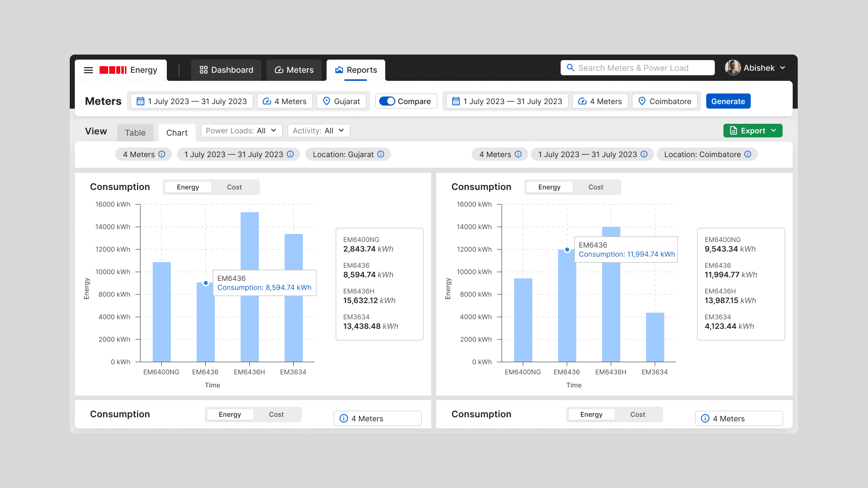Click the Search Meters & Power Load field
This screenshot has height=488, width=868.
pyautogui.click(x=637, y=67)
